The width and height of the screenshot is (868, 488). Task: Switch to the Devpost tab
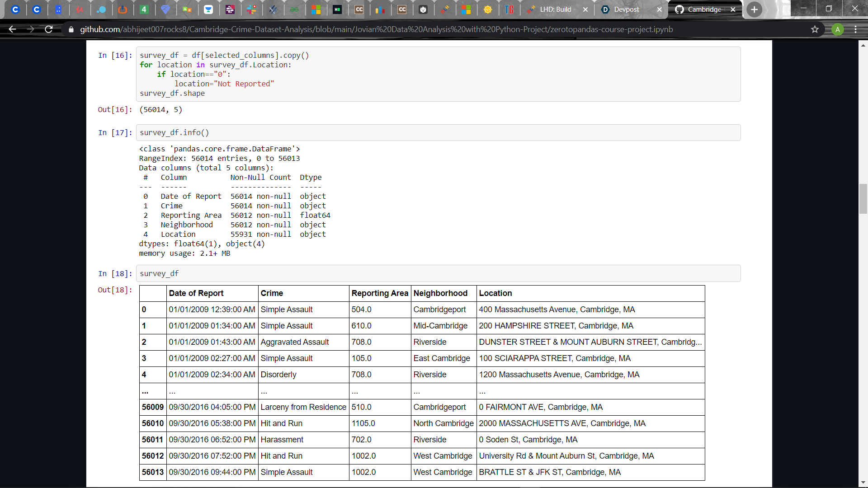click(x=626, y=9)
